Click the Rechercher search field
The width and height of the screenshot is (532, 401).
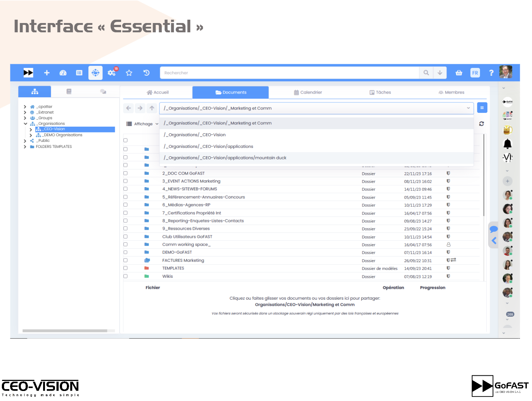tap(290, 73)
